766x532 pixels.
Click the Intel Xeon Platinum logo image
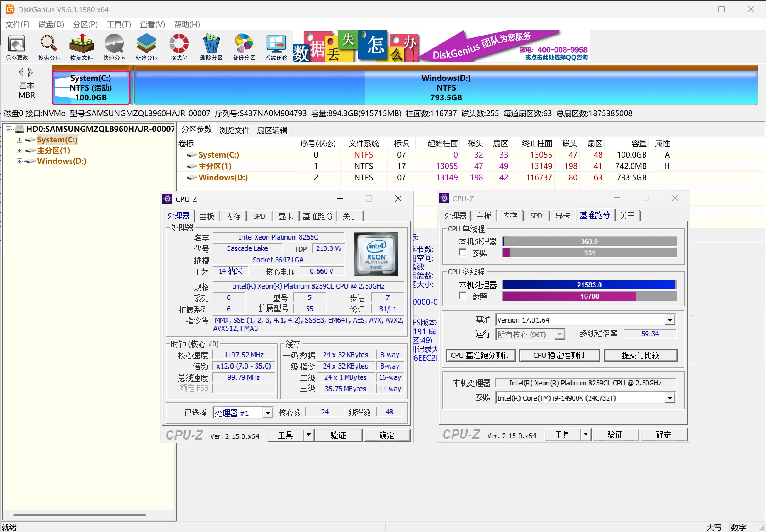click(x=376, y=254)
